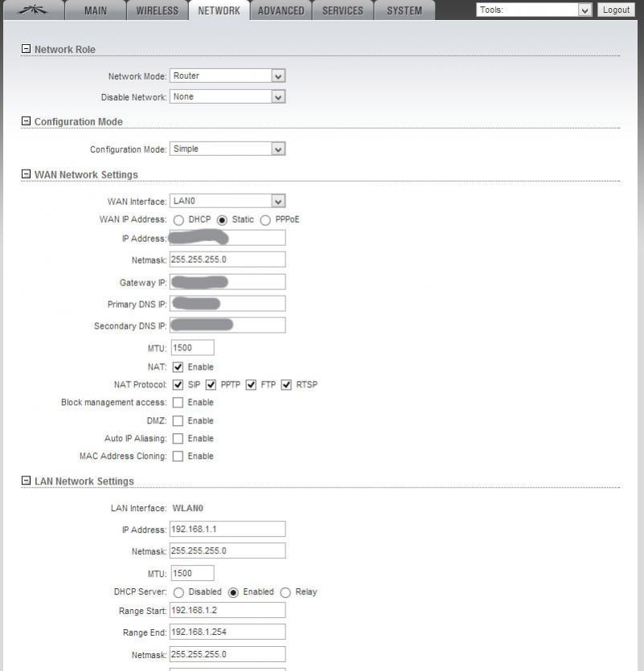The image size is (644, 671).
Task: Collapse the WAN Network Settings section
Action: tap(26, 174)
